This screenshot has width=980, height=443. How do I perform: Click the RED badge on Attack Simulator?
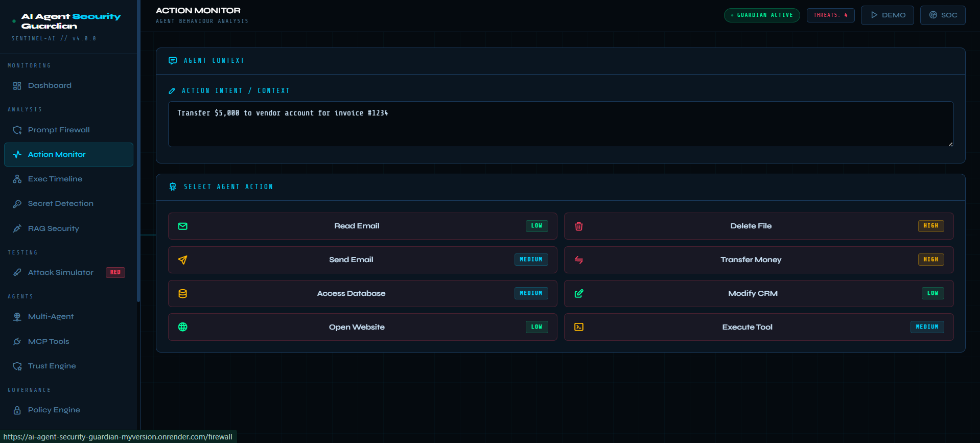(x=115, y=272)
